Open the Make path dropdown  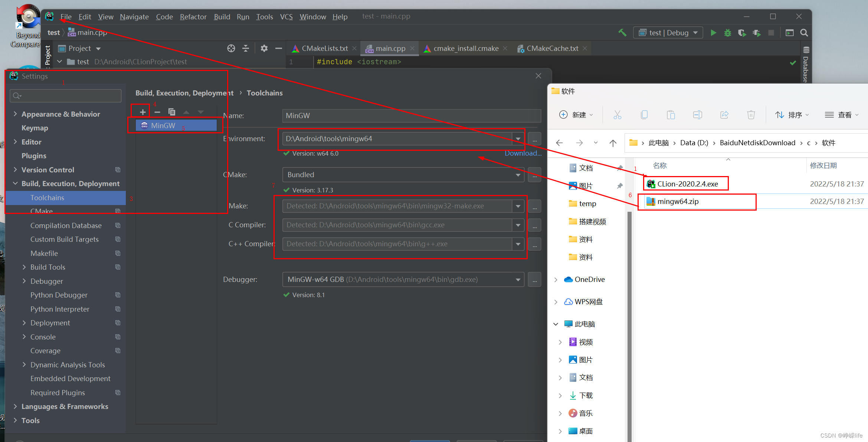(x=518, y=206)
